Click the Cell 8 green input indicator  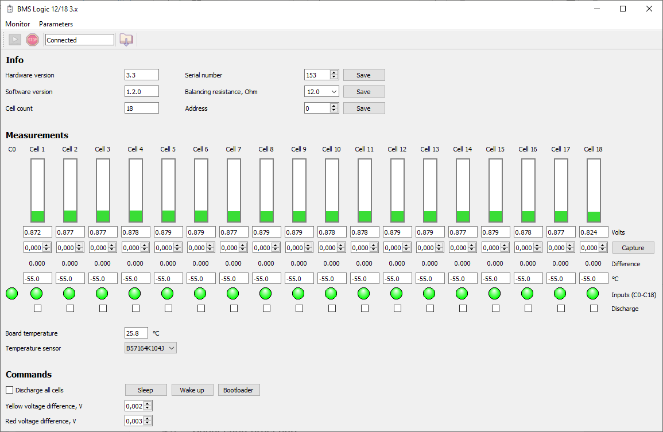(x=266, y=293)
